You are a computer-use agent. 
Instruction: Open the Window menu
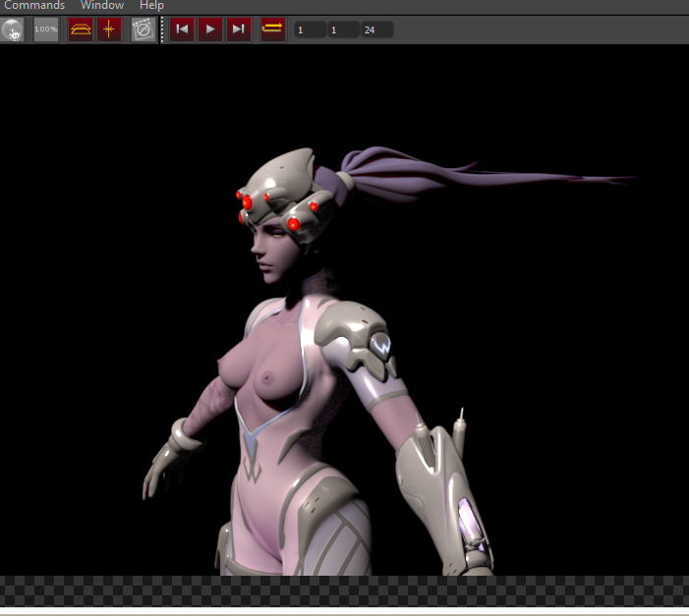[x=102, y=5]
